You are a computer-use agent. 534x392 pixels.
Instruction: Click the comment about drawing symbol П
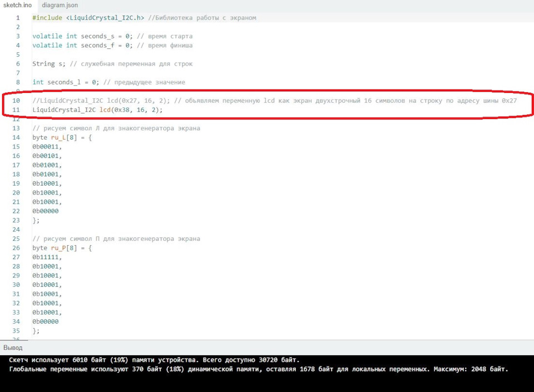(116, 239)
